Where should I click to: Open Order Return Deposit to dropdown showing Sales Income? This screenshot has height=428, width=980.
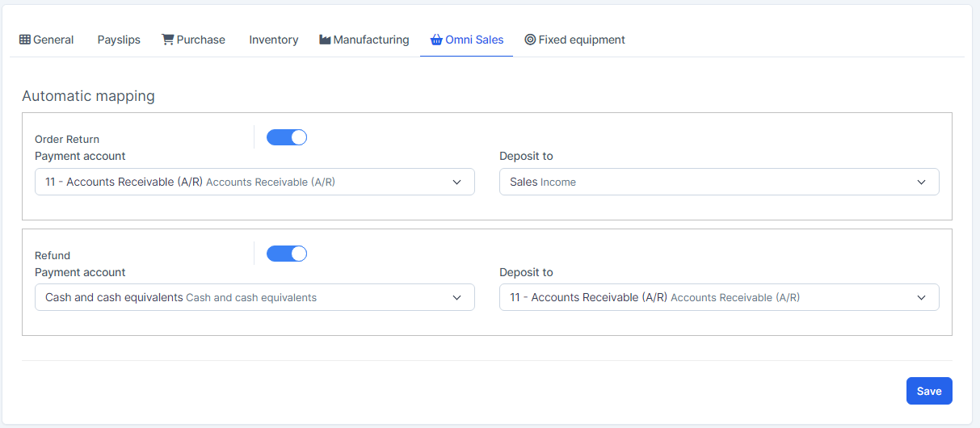[x=718, y=182]
